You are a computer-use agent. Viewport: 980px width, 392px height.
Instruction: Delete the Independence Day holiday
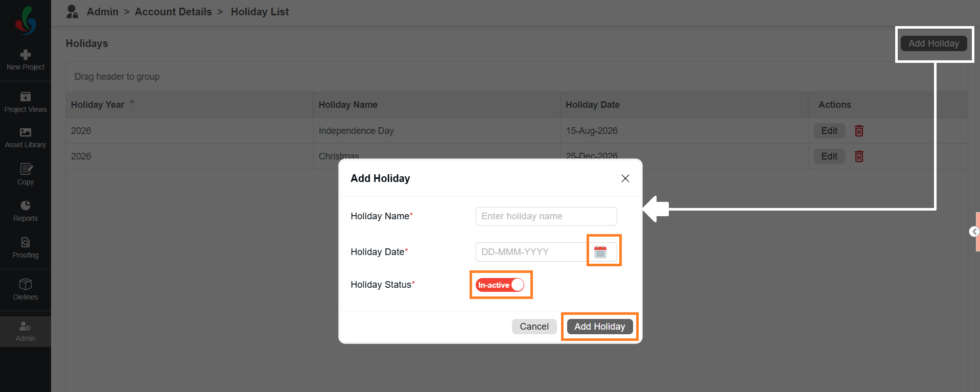pyautogui.click(x=859, y=131)
